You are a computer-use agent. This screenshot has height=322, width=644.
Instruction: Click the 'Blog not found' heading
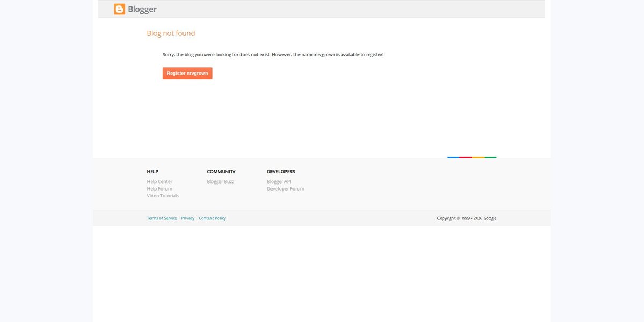click(x=171, y=33)
